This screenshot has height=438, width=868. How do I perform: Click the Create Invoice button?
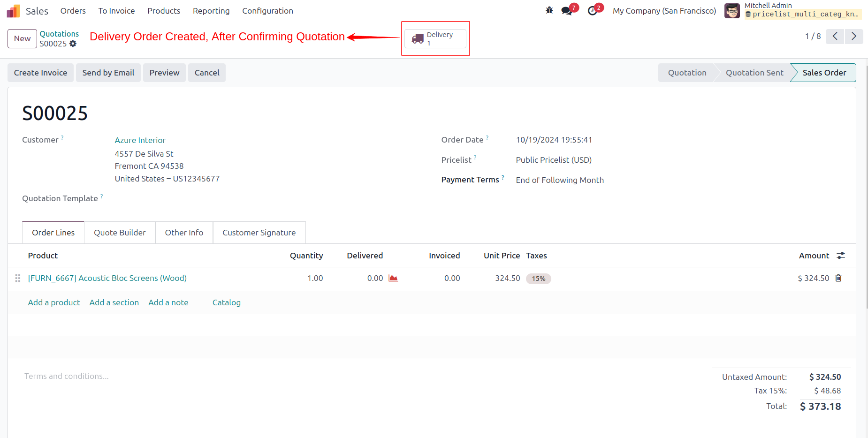tap(40, 73)
